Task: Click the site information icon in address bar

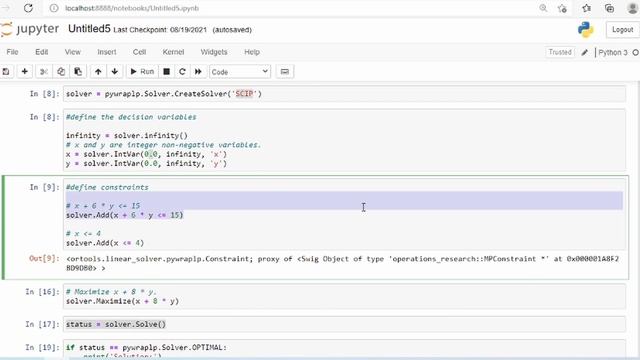Action: [53, 8]
